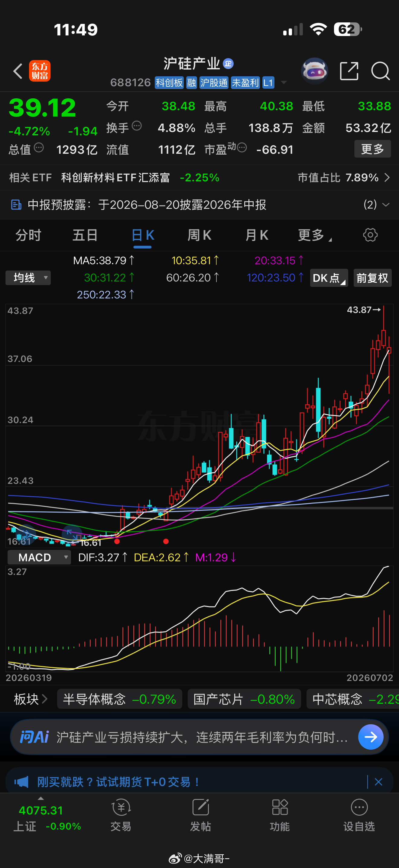Expand the 中报预披露 (2) notices chevron
The height and width of the screenshot is (868, 399).
tap(386, 205)
